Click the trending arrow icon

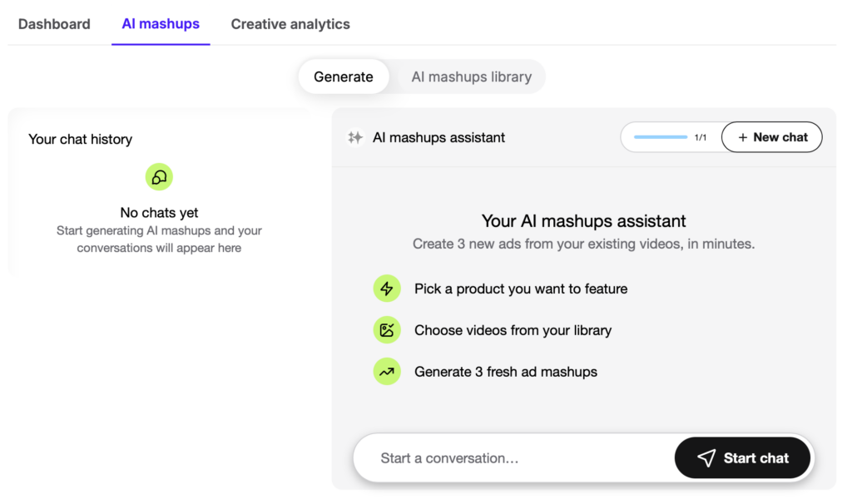tap(387, 372)
